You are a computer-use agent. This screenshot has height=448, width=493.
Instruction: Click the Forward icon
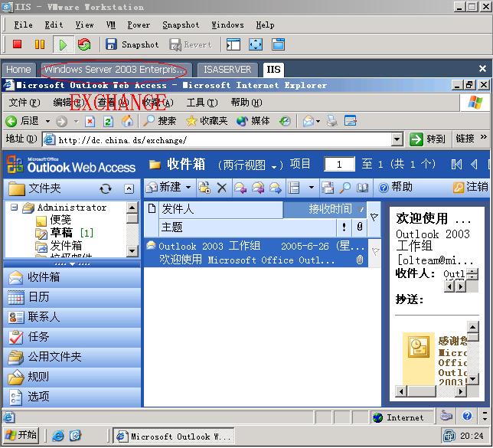click(x=276, y=188)
